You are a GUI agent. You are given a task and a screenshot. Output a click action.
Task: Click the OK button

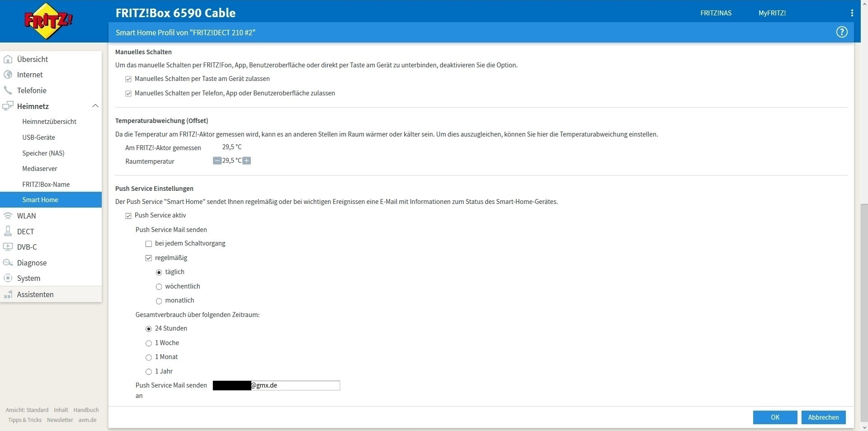775,417
